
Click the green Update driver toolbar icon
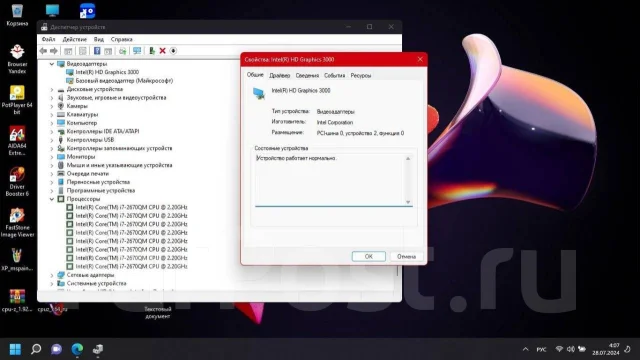pyautogui.click(x=152, y=51)
